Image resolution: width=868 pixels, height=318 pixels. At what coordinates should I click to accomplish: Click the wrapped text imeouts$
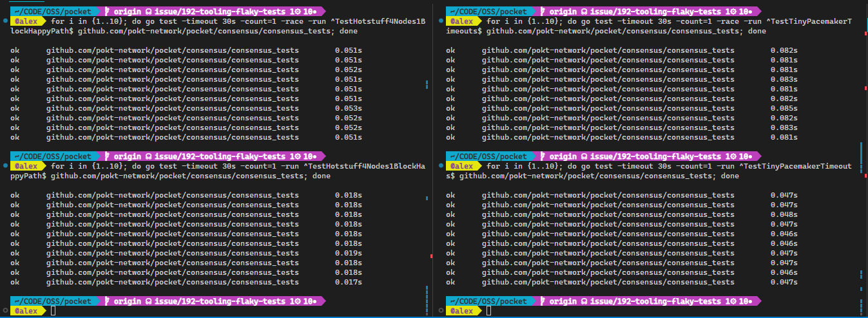pos(464,31)
